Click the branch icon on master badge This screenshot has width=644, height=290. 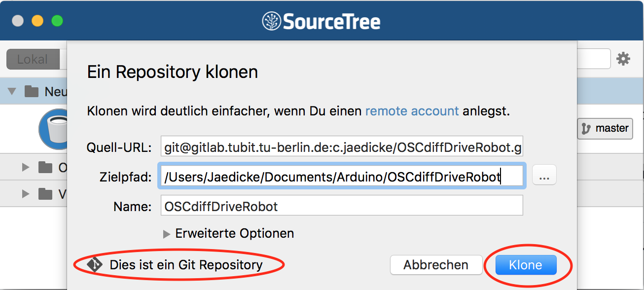pos(586,128)
